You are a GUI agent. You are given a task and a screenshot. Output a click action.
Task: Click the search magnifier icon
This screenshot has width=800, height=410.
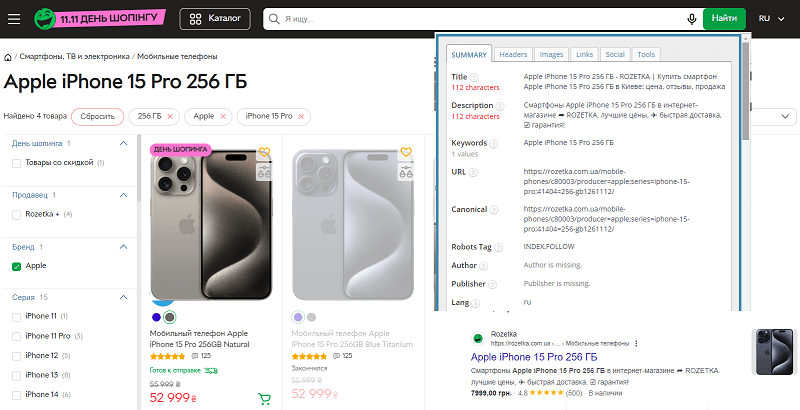(274, 19)
